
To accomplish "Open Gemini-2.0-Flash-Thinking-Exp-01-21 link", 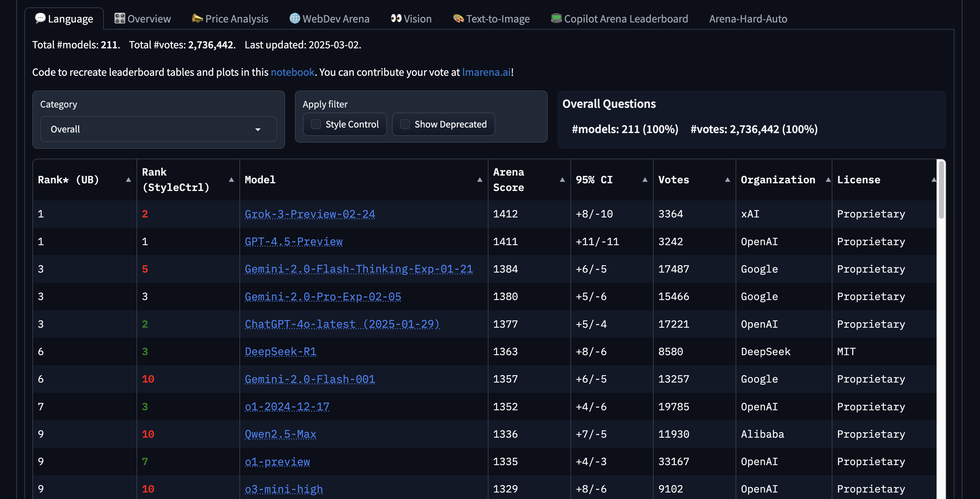I will (358, 269).
